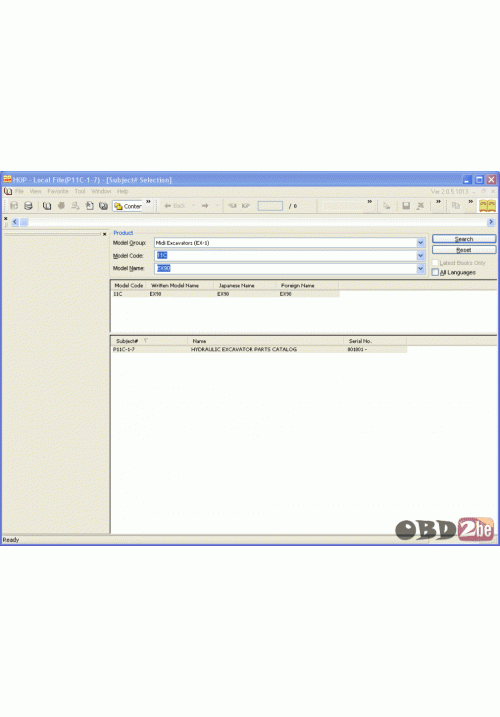
Task: Click the first disk stack toolbar icon
Action: pos(14,206)
